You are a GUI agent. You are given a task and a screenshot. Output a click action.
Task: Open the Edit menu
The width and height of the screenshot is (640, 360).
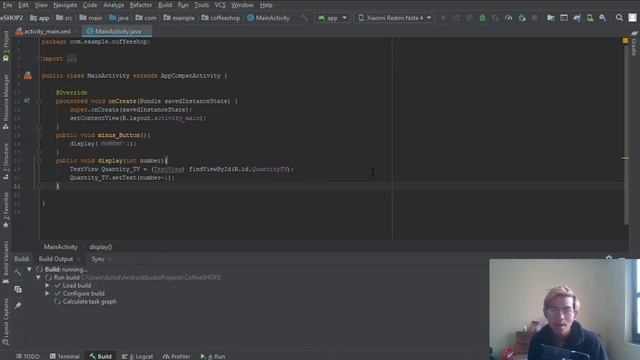[23, 5]
